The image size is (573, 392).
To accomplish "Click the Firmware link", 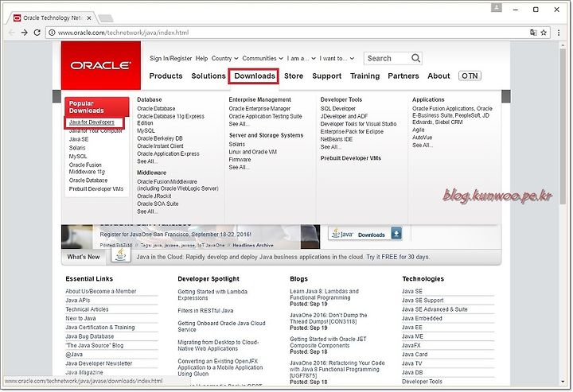I will (240, 160).
